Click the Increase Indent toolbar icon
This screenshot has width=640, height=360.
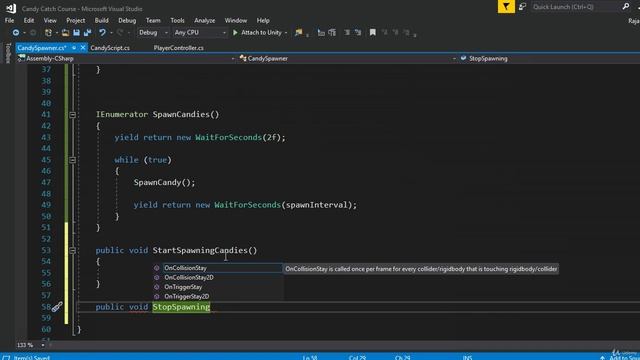pos(358,33)
